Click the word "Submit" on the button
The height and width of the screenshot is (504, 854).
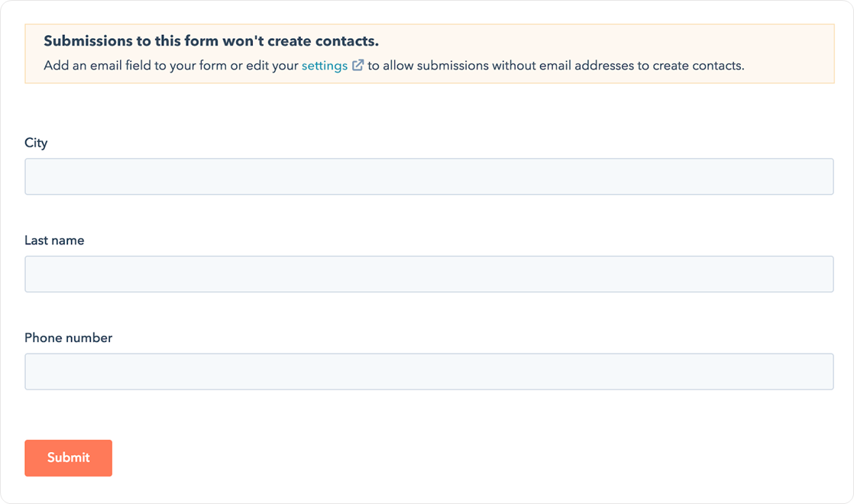coord(69,458)
